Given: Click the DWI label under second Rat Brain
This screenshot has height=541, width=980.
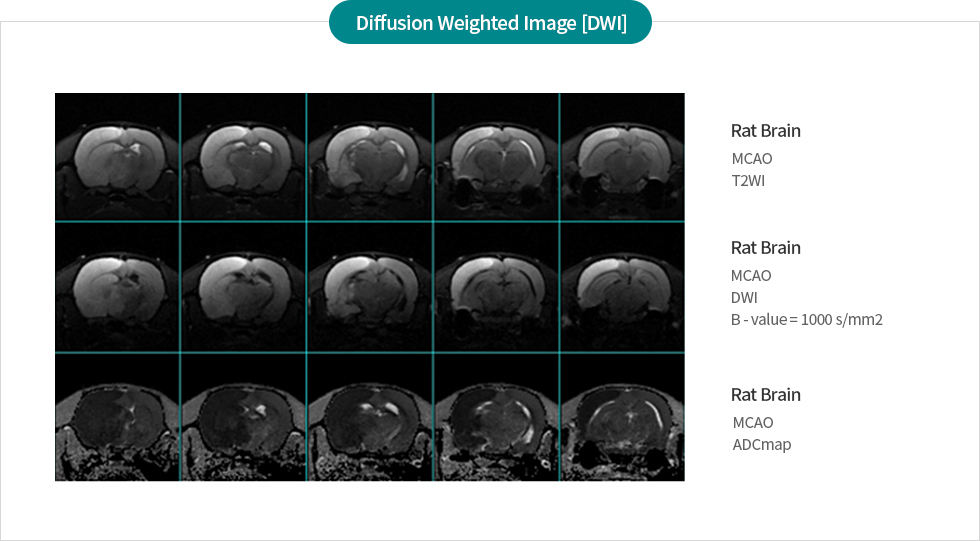Looking at the screenshot, I should (x=744, y=298).
